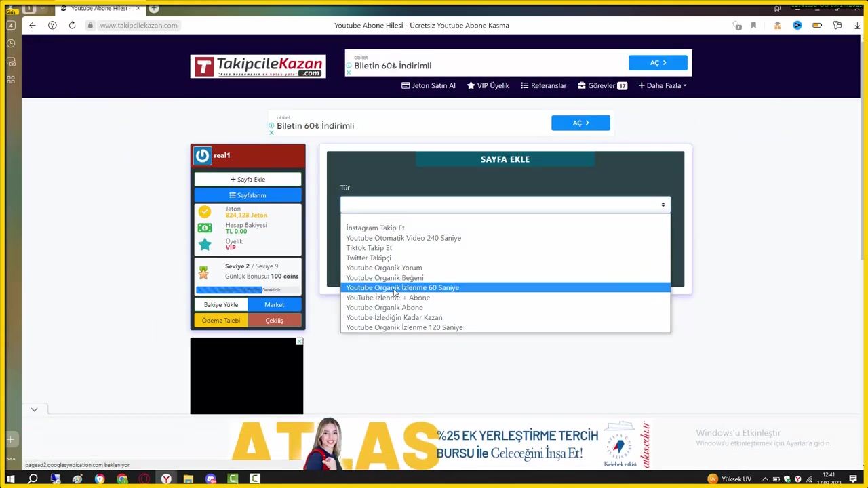Click the address bar URL field
Screen dimensions: 868x488
[138, 26]
